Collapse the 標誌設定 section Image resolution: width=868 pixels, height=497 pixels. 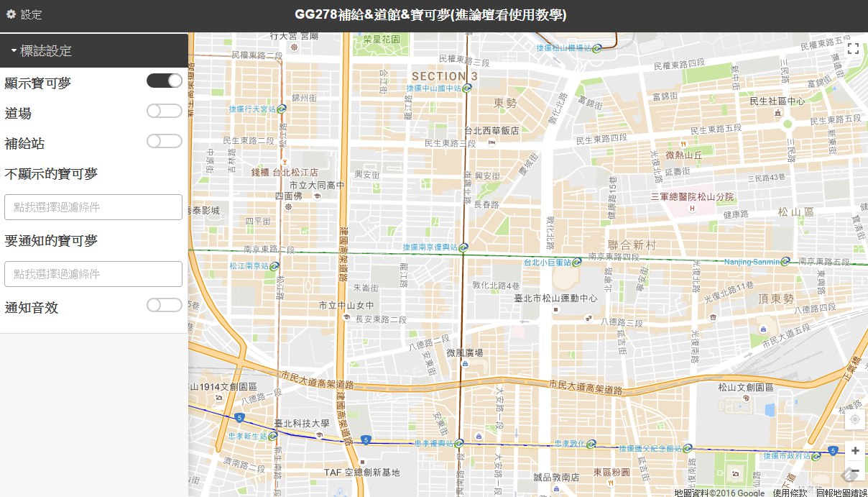pos(93,51)
